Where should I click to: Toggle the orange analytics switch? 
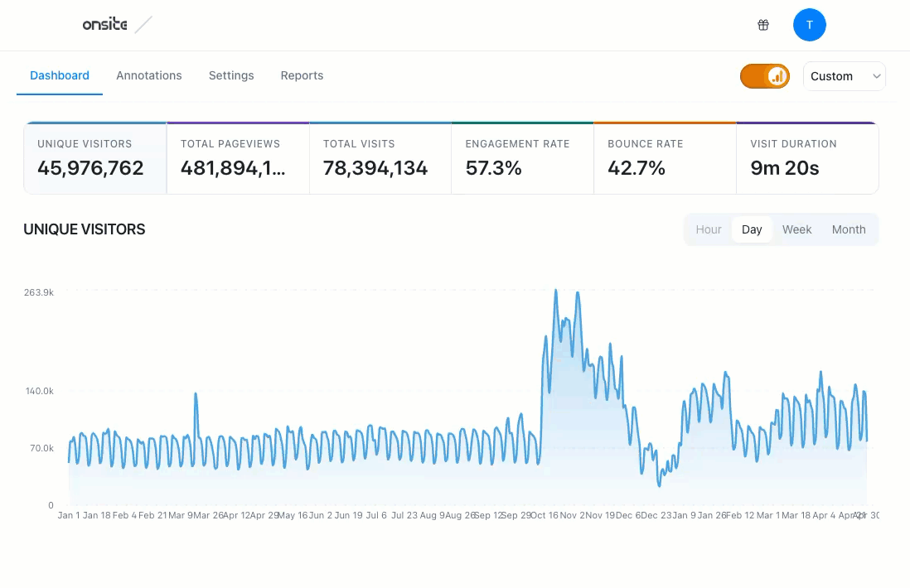click(x=764, y=76)
